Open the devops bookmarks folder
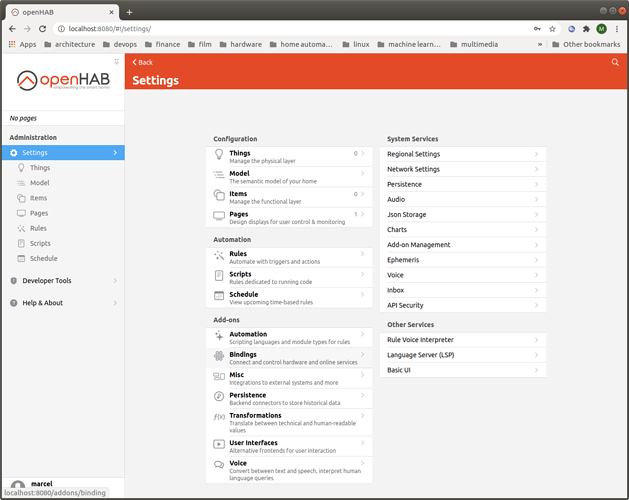 pos(120,44)
